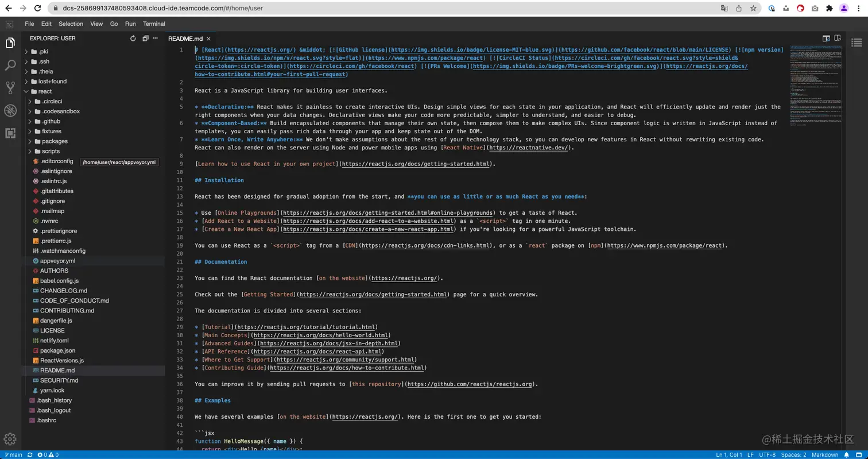Image resolution: width=868 pixels, height=459 pixels.
Task: Open the Extensions view icon
Action: (x=10, y=133)
